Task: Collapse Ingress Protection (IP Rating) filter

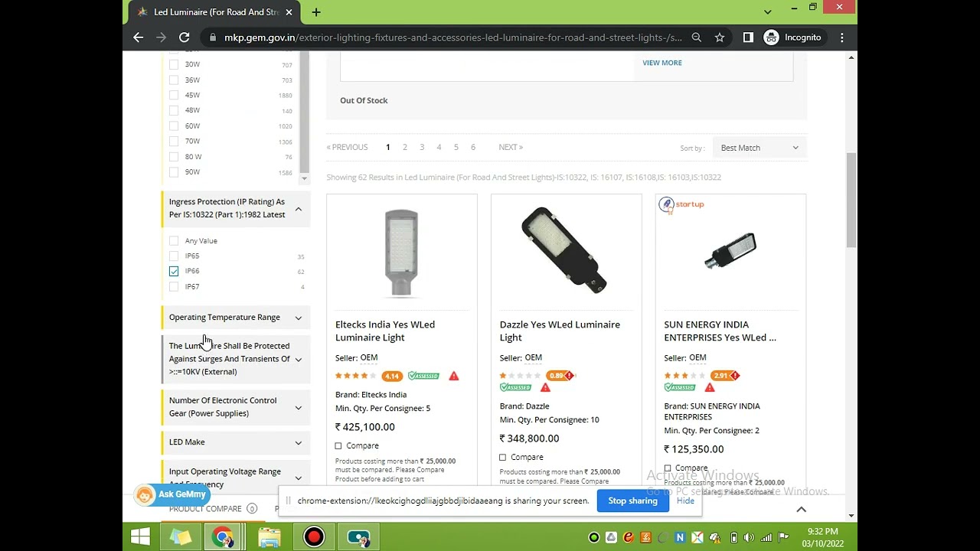Action: [x=236, y=208]
